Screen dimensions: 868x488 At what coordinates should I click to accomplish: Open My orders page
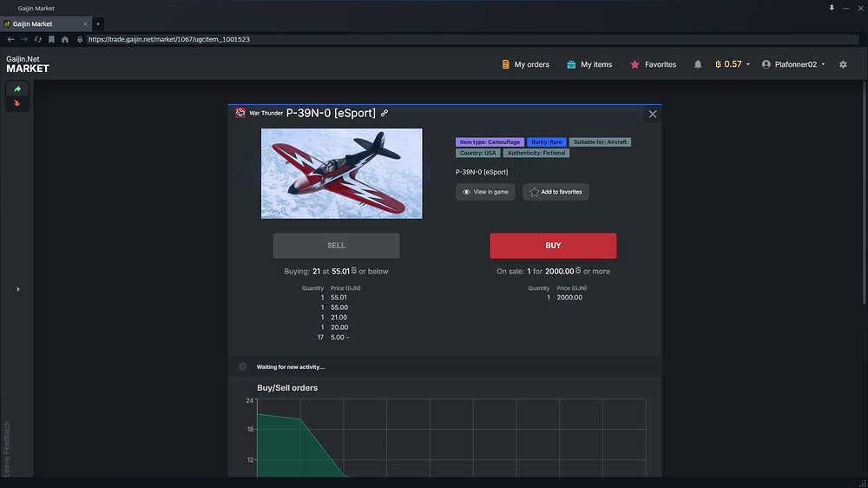coord(525,64)
